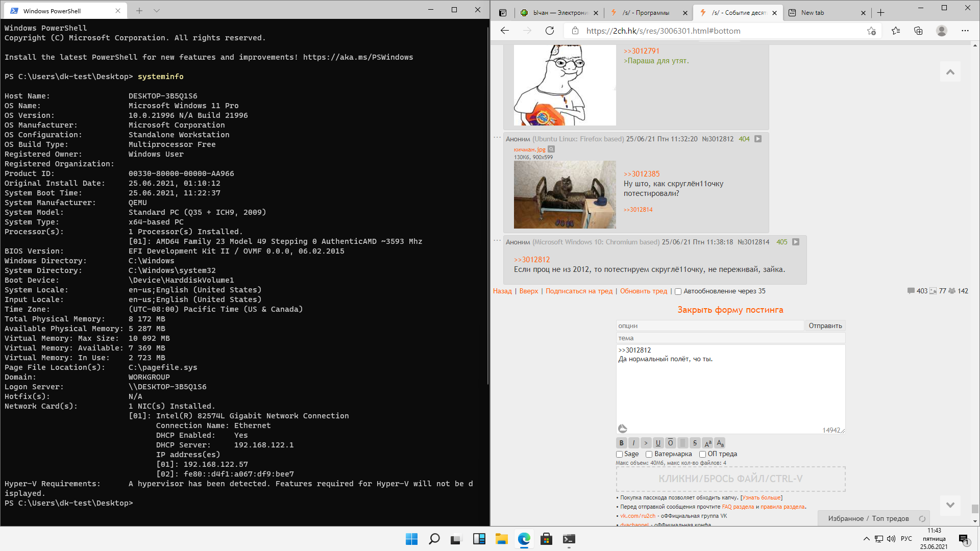Switch to New tab in Edge
The height and width of the screenshot is (551, 980).
coord(826,13)
